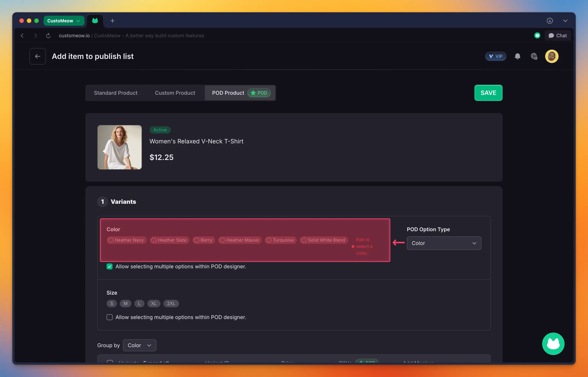Open the globe language settings icon
This screenshot has height=377, width=588.
[x=534, y=56]
